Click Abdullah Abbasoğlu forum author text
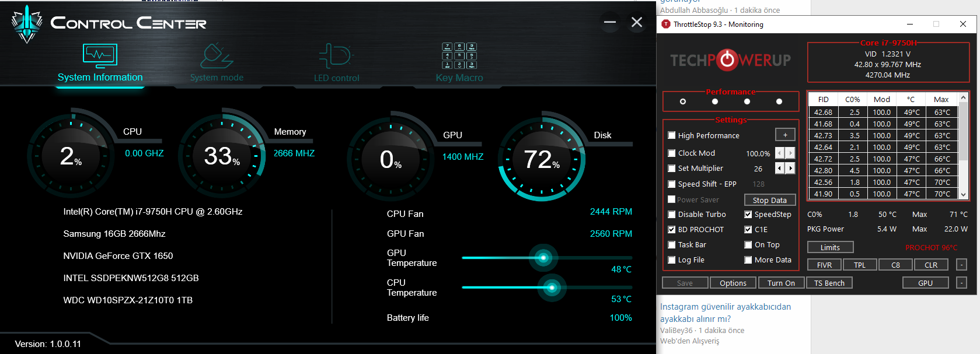This screenshot has height=354, width=980. (x=694, y=10)
